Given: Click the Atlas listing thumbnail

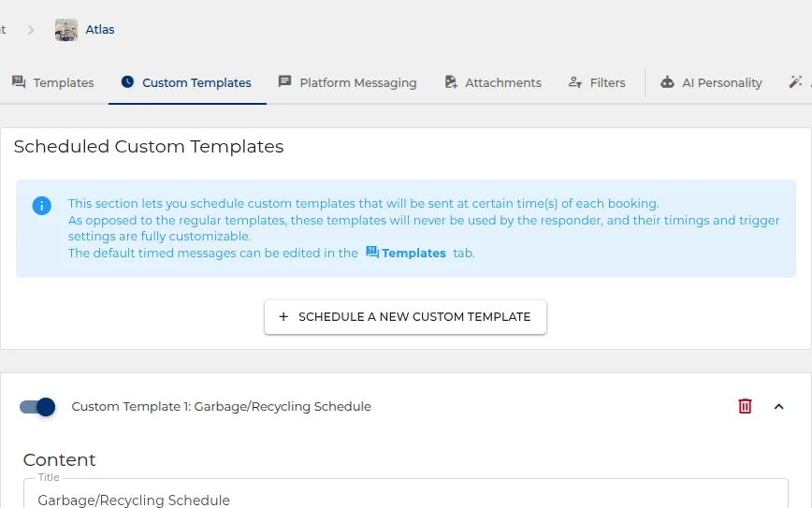Looking at the screenshot, I should [x=66, y=30].
